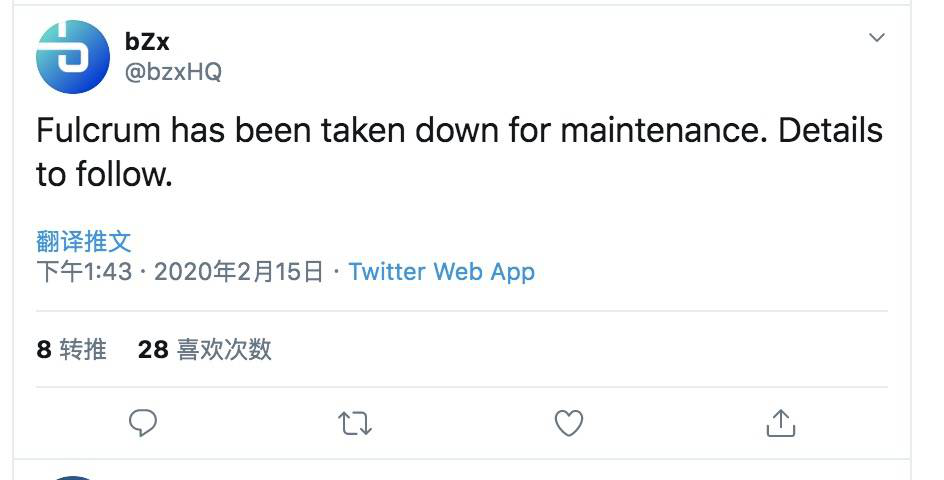Open the tweet options chevron menu
Viewport: 944px width, 480px height.
[877, 38]
